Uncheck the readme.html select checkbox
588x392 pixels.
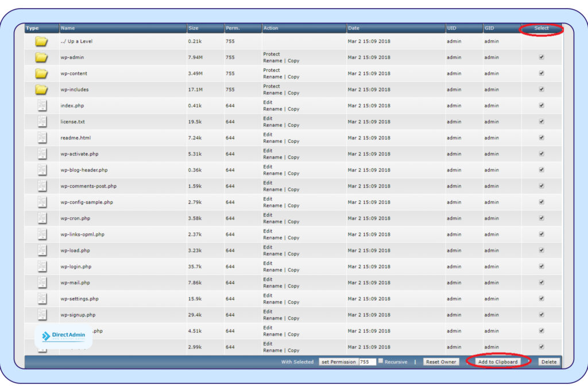pos(541,138)
